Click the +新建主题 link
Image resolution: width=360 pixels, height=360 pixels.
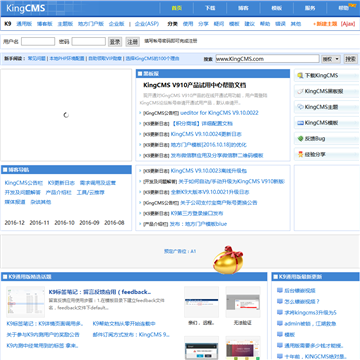pos(325,24)
